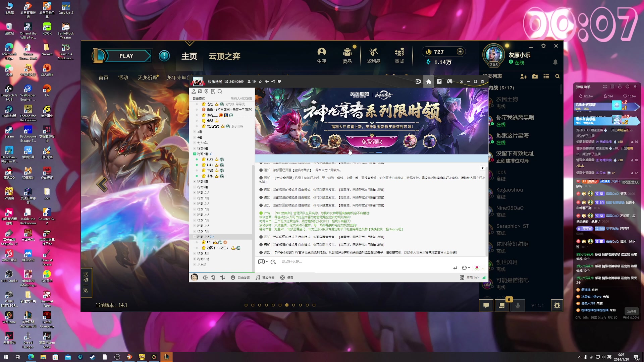The width and height of the screenshot is (644, 362).
Task: Click the League PLAY button
Action: (126, 56)
